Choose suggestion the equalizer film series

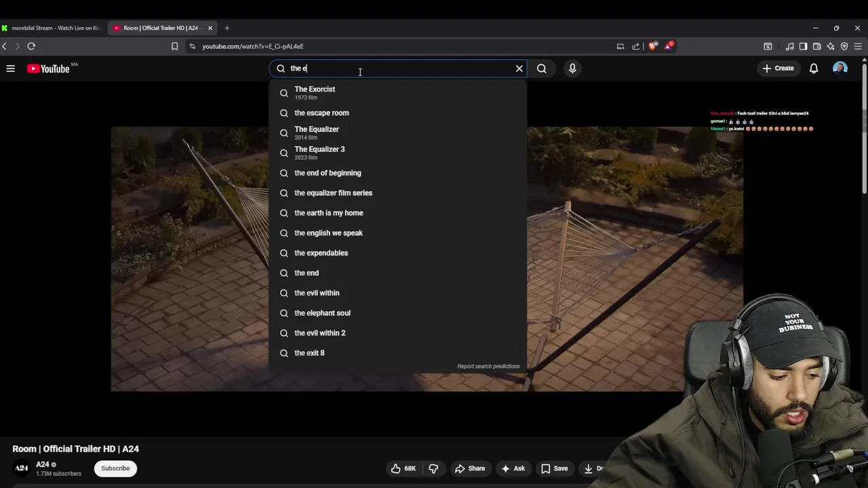[397, 192]
